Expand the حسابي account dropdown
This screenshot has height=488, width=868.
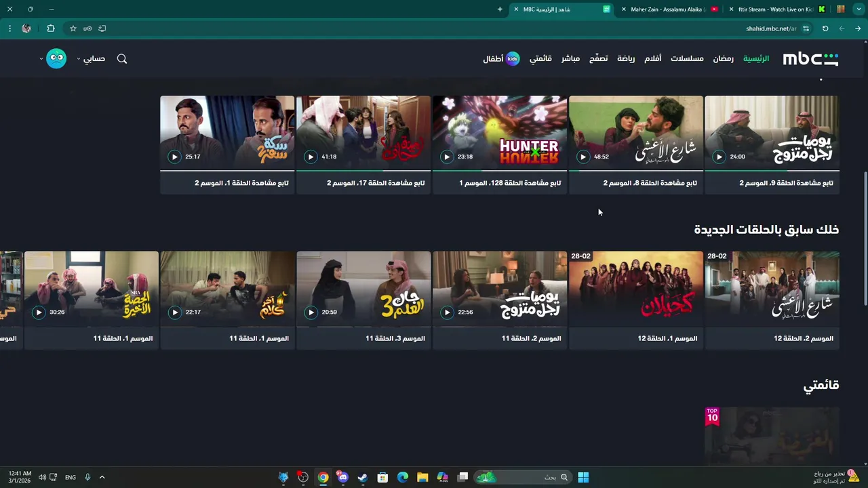coord(92,59)
